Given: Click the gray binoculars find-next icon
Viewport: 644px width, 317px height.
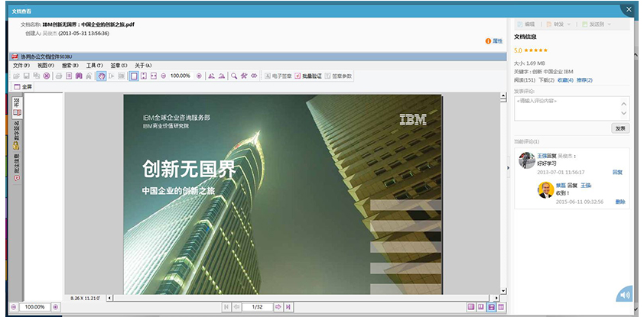Looking at the screenshot, I should [89, 76].
